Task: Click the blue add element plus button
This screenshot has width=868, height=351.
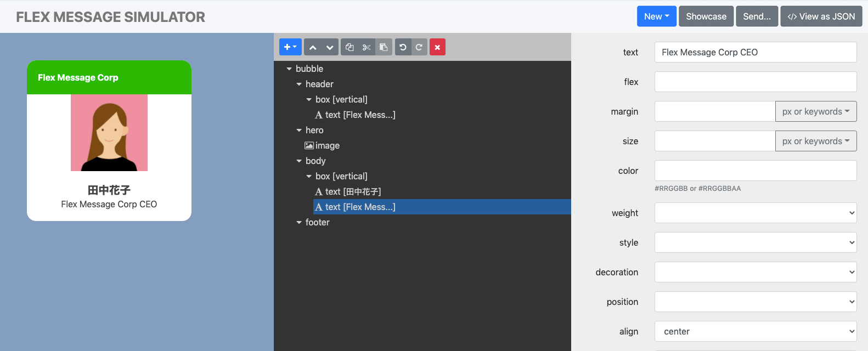Action: [x=290, y=47]
